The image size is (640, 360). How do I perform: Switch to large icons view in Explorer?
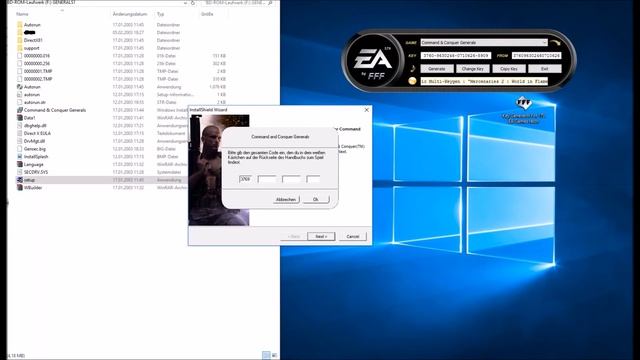point(274,356)
